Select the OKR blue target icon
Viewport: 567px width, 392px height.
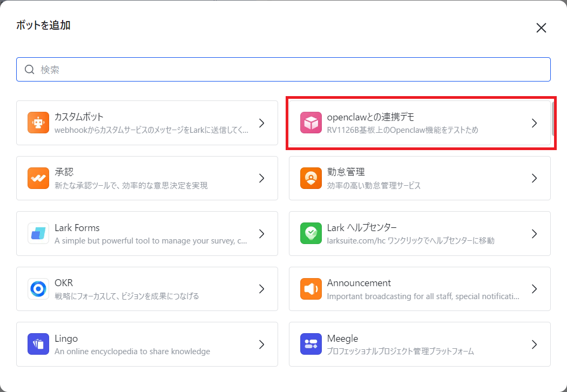38,289
